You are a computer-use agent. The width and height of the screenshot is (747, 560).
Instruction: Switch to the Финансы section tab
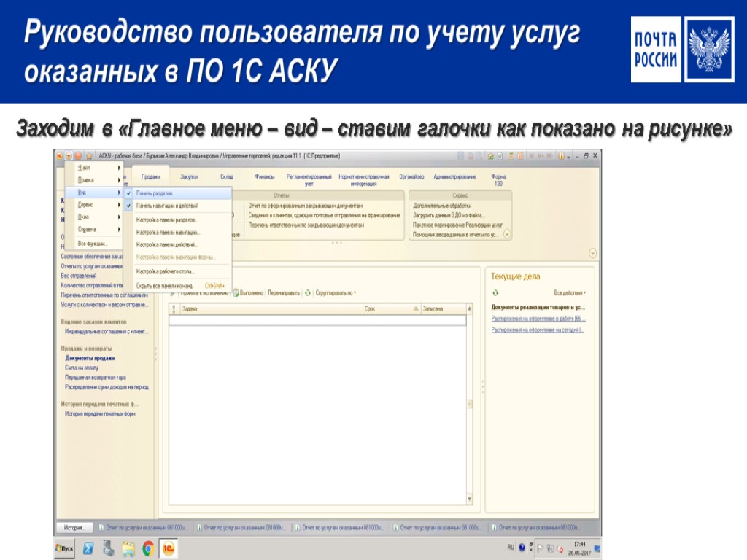[x=264, y=176]
